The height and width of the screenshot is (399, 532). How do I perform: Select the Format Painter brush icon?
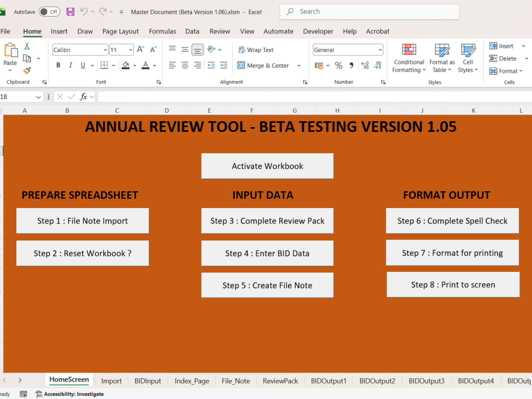27,71
